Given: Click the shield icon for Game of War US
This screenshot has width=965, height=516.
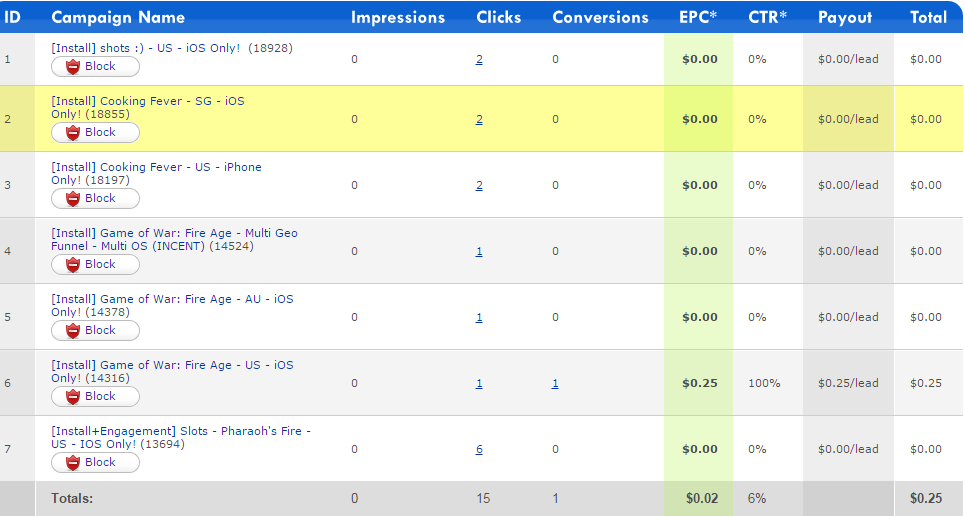Looking at the screenshot, I should 72,397.
